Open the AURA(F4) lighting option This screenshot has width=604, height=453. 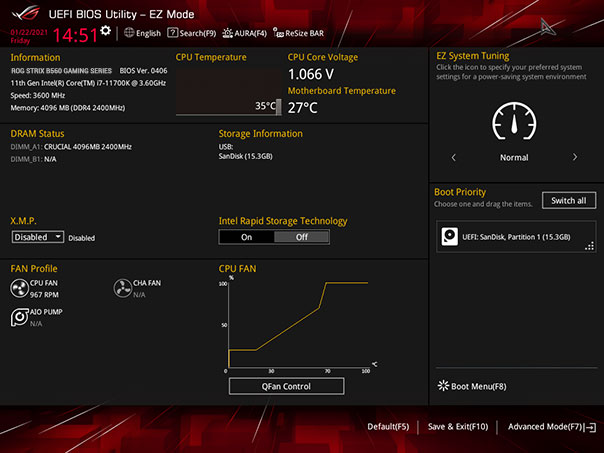[x=244, y=33]
